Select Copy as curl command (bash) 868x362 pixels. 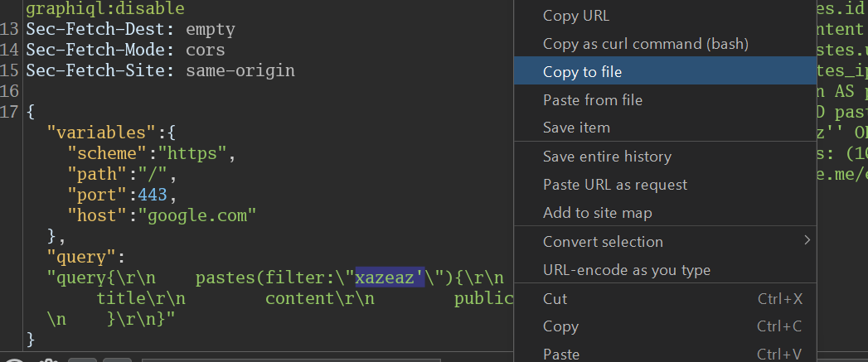click(x=665, y=44)
